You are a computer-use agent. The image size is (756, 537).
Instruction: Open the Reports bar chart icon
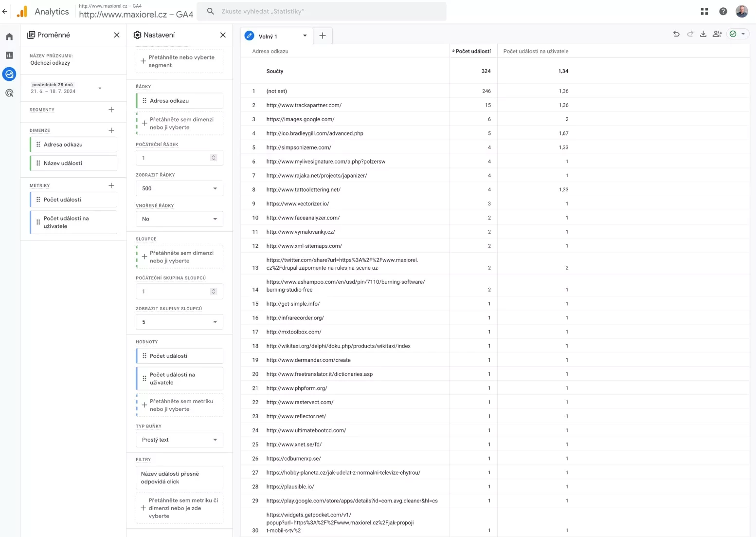[x=9, y=56]
